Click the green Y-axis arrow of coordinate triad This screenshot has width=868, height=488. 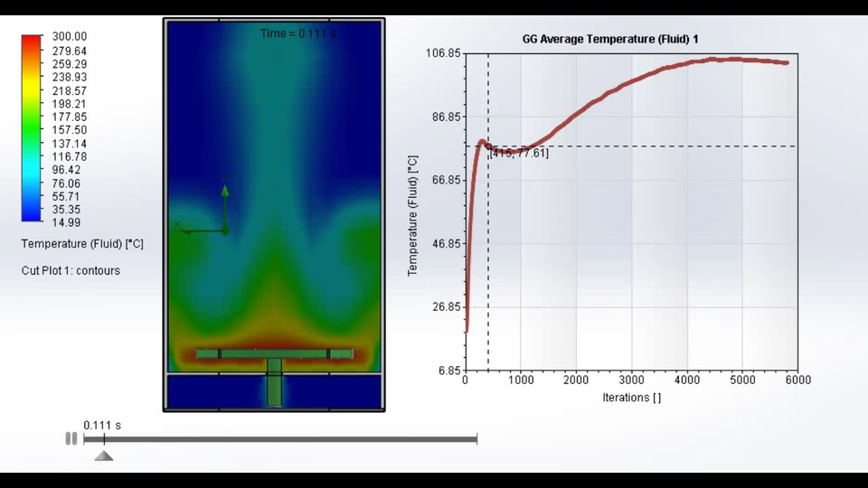click(x=225, y=190)
